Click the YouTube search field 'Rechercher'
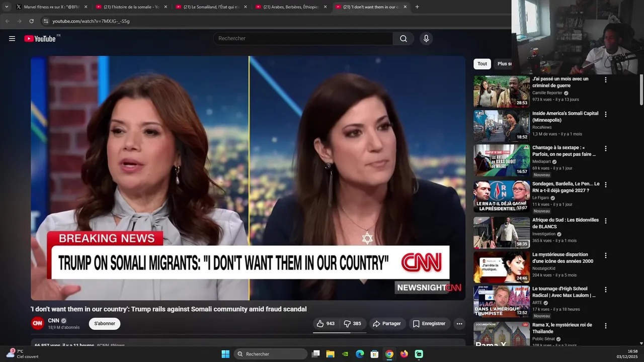This screenshot has width=644, height=362. (x=303, y=39)
